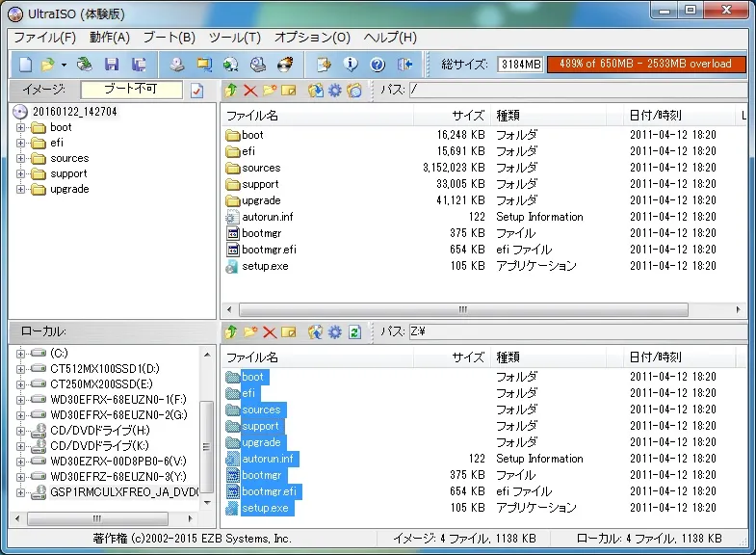Click the image pane Up folder icon
This screenshot has height=555, width=756.
231,91
